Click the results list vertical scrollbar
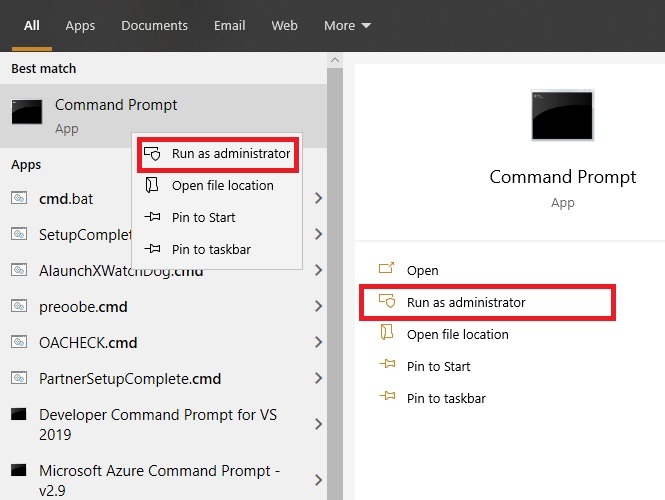 tap(335, 280)
